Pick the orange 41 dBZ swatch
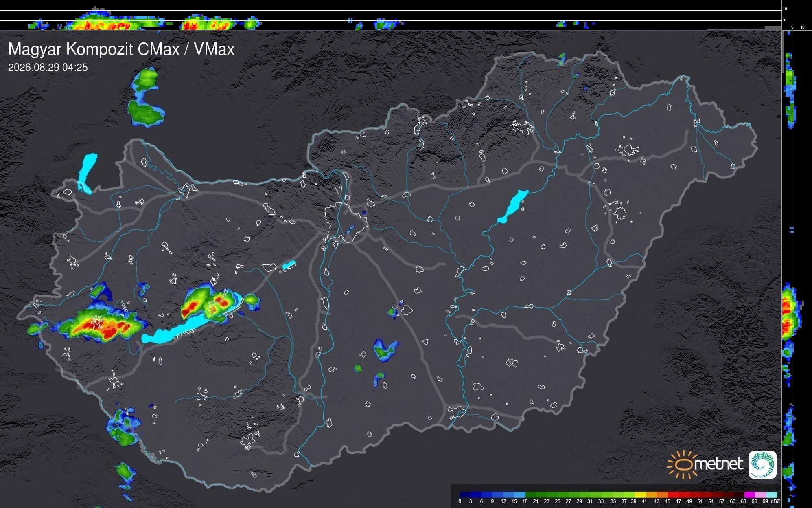 651,495
